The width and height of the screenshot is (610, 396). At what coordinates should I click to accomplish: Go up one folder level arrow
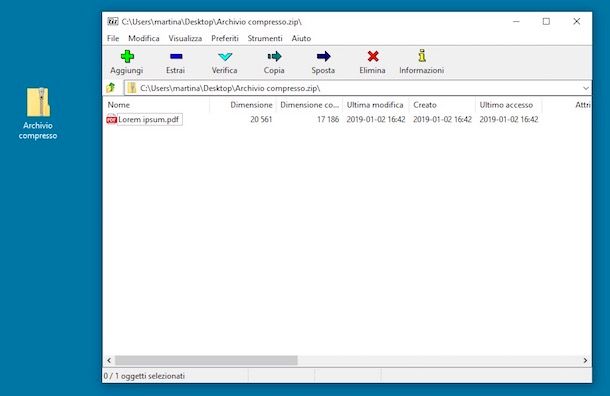click(x=111, y=88)
